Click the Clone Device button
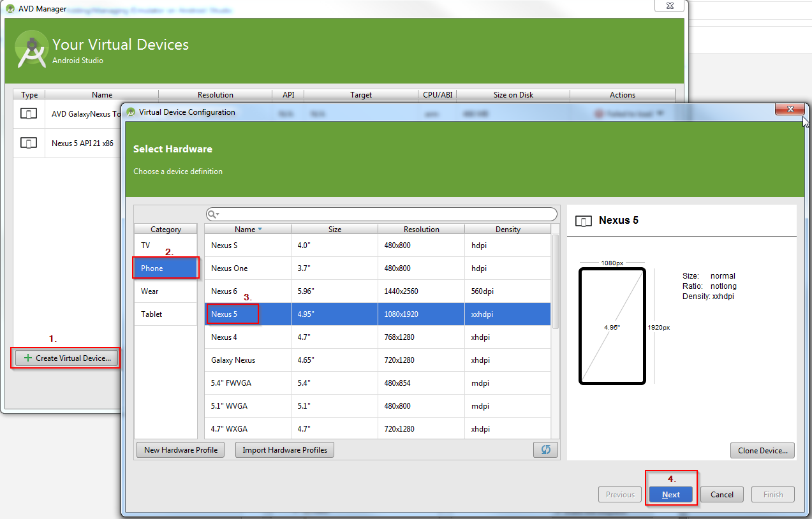This screenshot has height=519, width=812. coord(762,450)
